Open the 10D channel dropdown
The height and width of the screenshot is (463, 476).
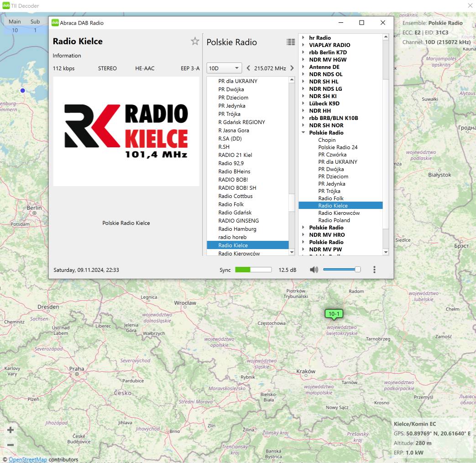click(224, 68)
